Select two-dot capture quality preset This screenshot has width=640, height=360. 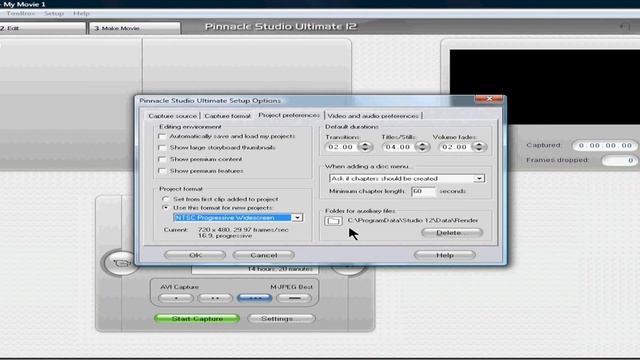click(x=215, y=298)
